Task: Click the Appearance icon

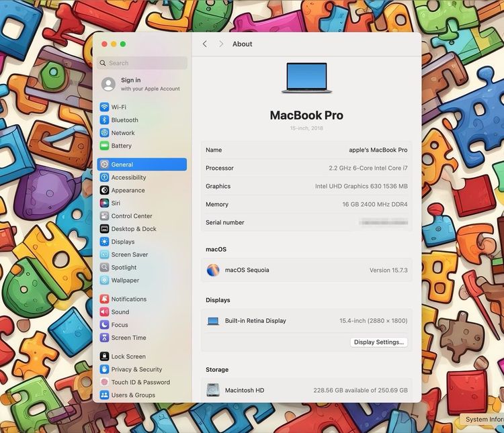Action: [104, 190]
